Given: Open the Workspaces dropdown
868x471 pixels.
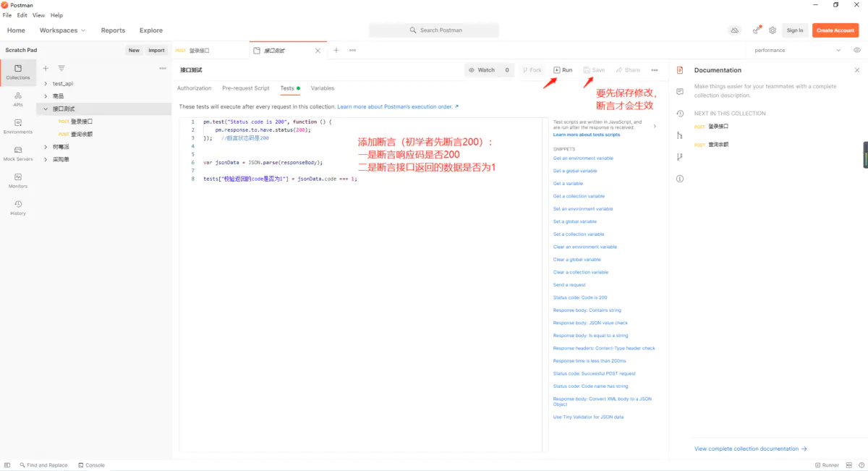Looking at the screenshot, I should click(x=62, y=30).
